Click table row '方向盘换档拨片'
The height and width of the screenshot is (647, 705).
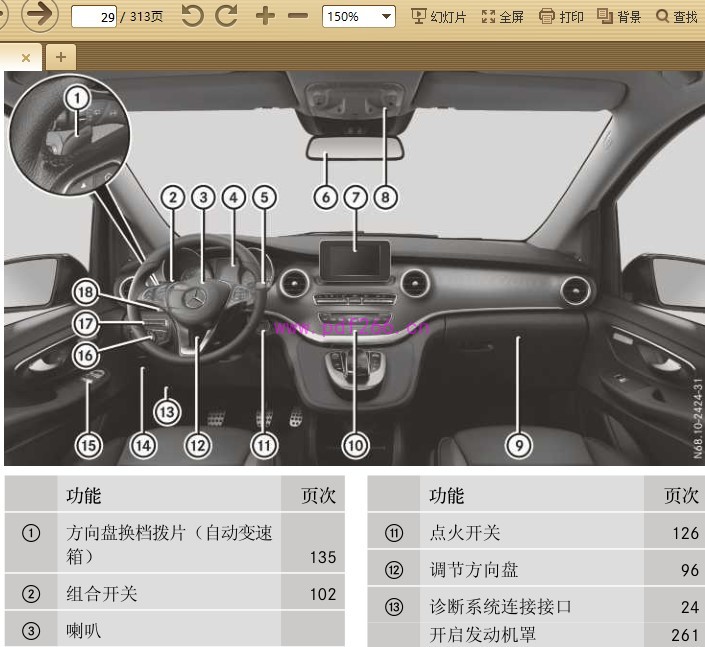(x=174, y=542)
